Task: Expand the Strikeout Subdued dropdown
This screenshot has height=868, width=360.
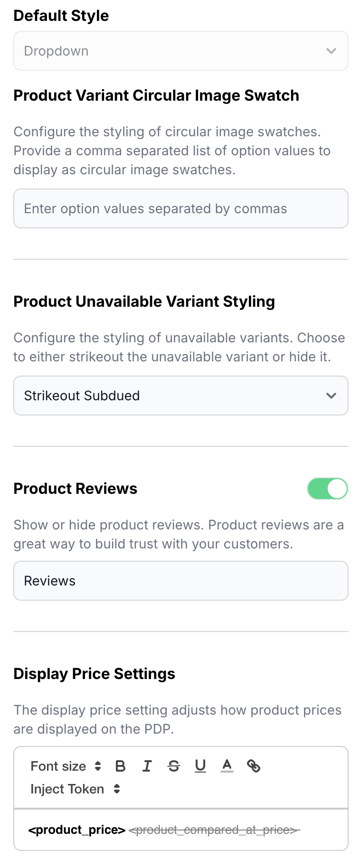Action: [x=180, y=396]
